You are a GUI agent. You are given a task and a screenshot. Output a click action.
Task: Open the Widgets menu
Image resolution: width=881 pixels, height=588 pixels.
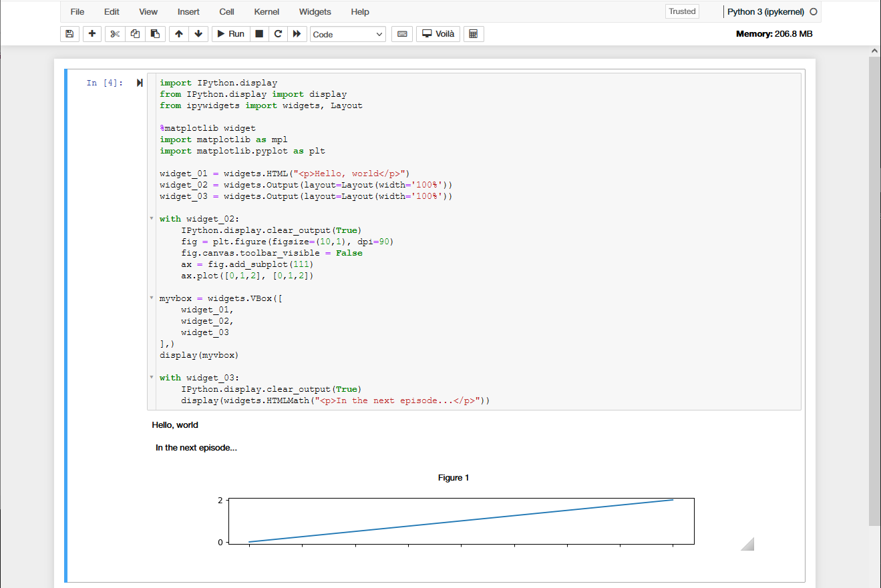[315, 11]
